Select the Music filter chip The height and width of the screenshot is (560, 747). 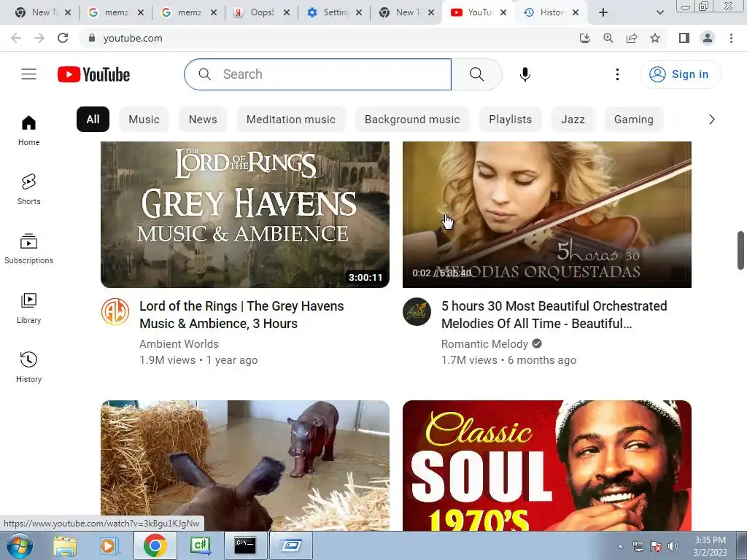144,120
